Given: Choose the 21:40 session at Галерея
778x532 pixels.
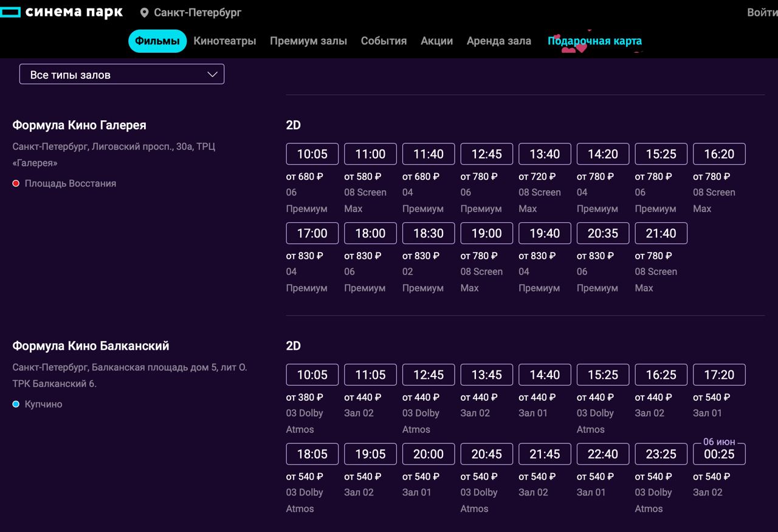Looking at the screenshot, I should tap(661, 234).
